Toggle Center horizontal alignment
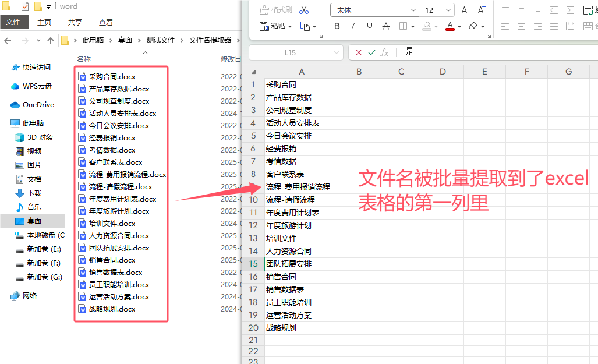Screen dimensions: 598x364 pyautogui.click(x=521, y=26)
